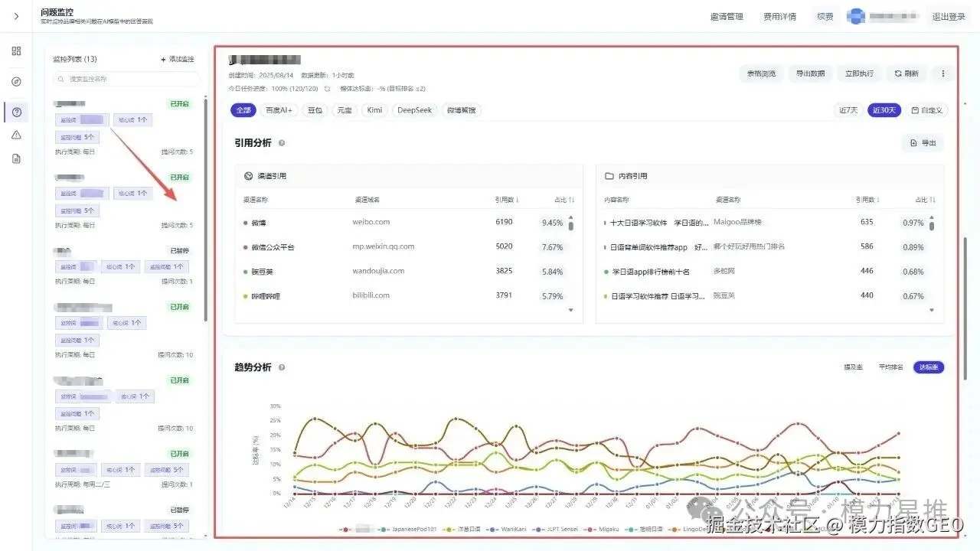Screen dimensions: 980x551
Task: Switch trend chart to 达标率
Action: point(929,367)
